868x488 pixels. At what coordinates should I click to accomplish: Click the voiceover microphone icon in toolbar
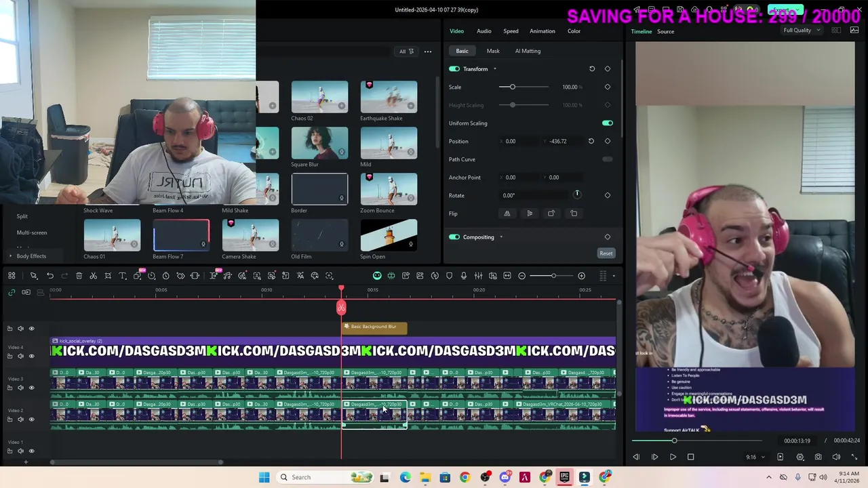pos(464,276)
